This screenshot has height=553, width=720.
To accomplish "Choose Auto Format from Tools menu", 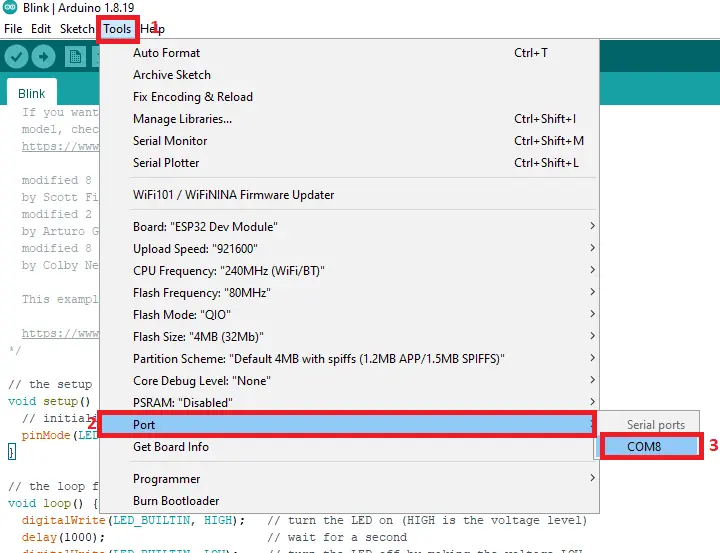I will click(x=349, y=53).
